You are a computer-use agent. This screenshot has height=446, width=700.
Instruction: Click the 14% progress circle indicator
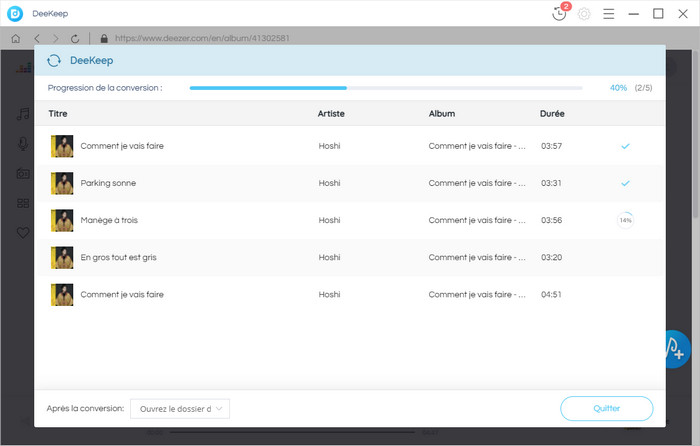point(625,220)
